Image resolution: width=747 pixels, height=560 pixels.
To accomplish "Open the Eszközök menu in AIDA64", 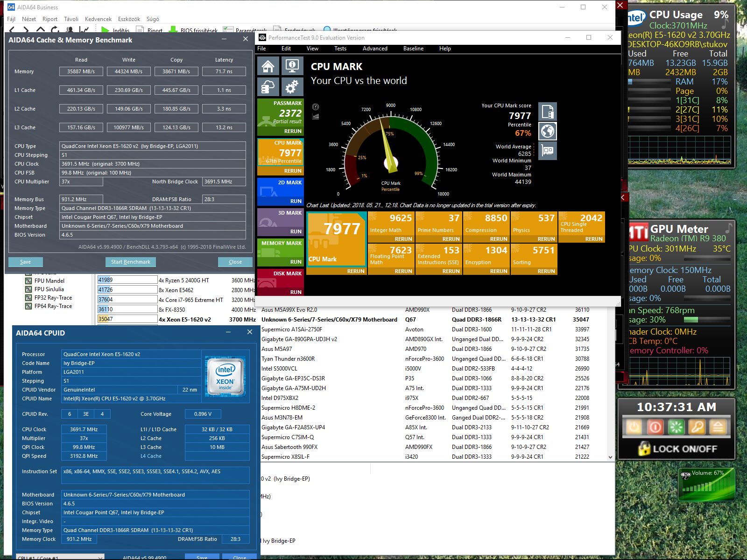I will (x=129, y=19).
